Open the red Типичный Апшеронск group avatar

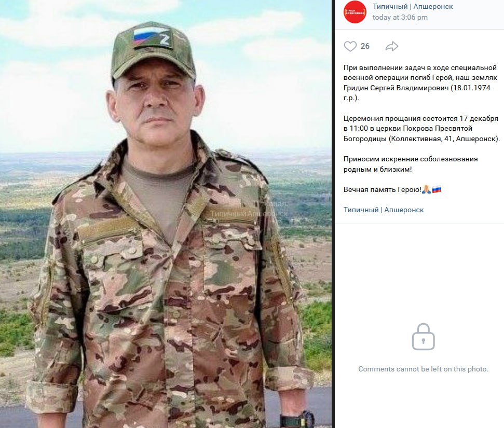pos(355,12)
